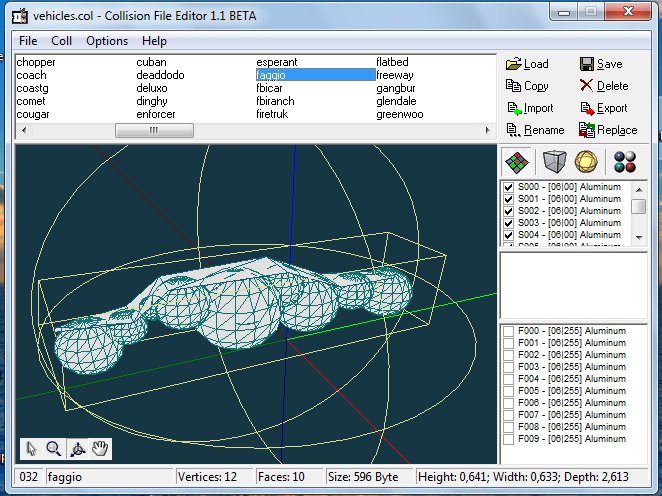Select chopper in the model list

click(36, 62)
